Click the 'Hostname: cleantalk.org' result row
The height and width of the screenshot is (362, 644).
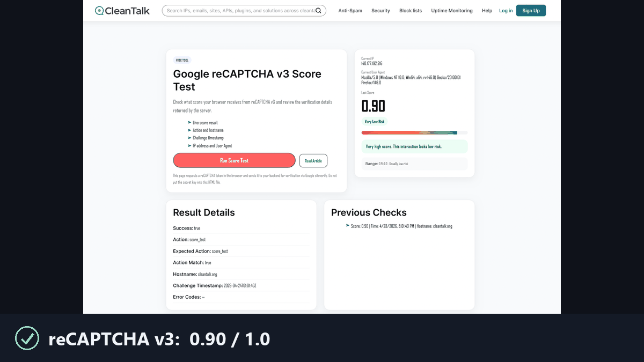coord(241,274)
